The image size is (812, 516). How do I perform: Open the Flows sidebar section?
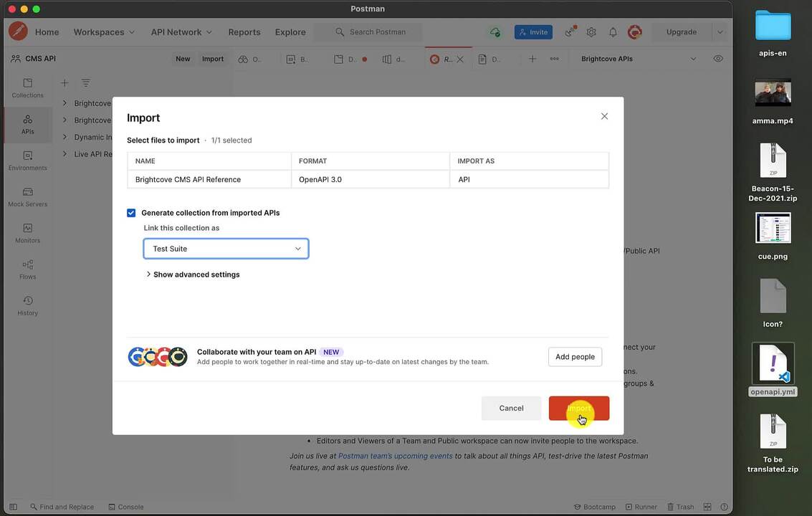click(x=27, y=269)
